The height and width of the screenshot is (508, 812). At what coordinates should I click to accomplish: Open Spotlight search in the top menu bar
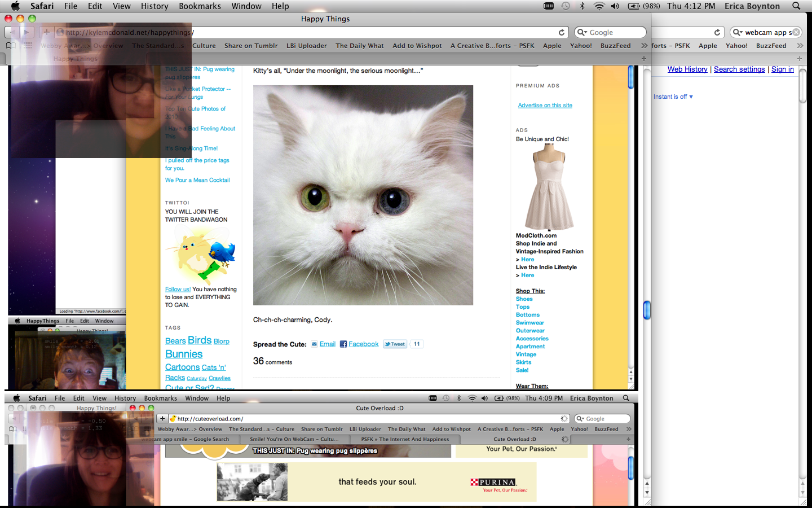click(796, 6)
